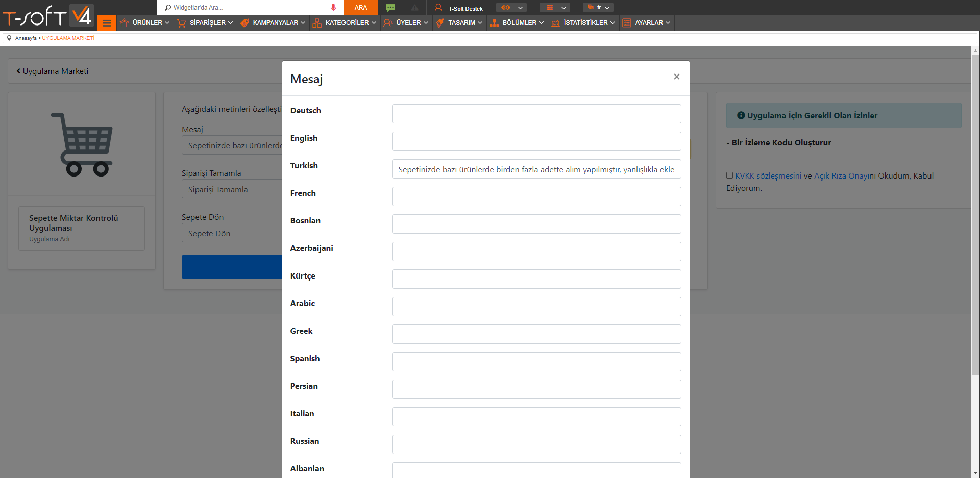Click the Bosnian text field
The width and height of the screenshot is (980, 478).
(x=536, y=224)
